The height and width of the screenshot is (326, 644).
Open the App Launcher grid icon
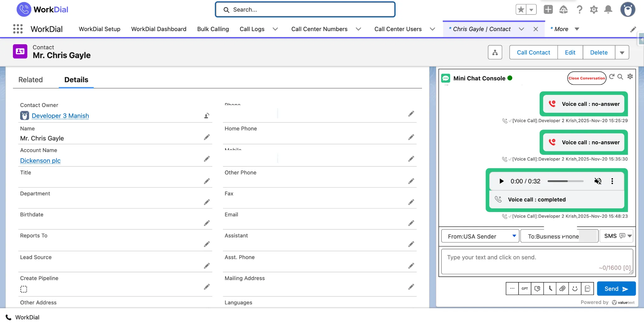18,29
